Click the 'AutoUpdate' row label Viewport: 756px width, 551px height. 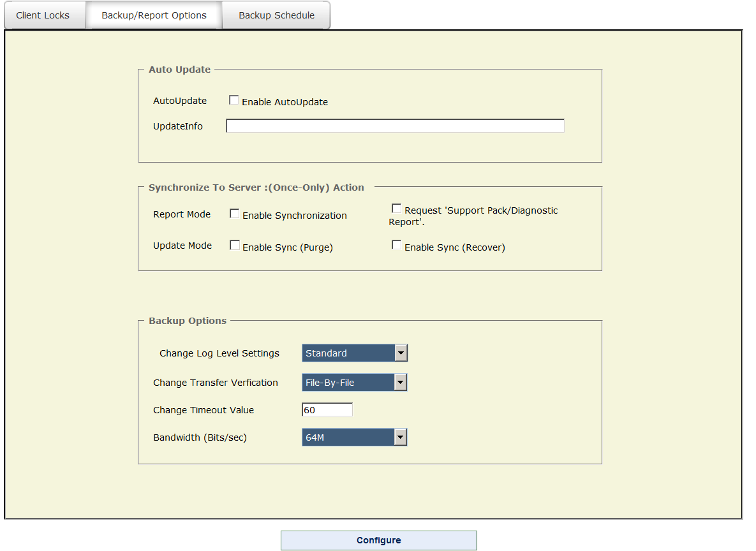180,101
